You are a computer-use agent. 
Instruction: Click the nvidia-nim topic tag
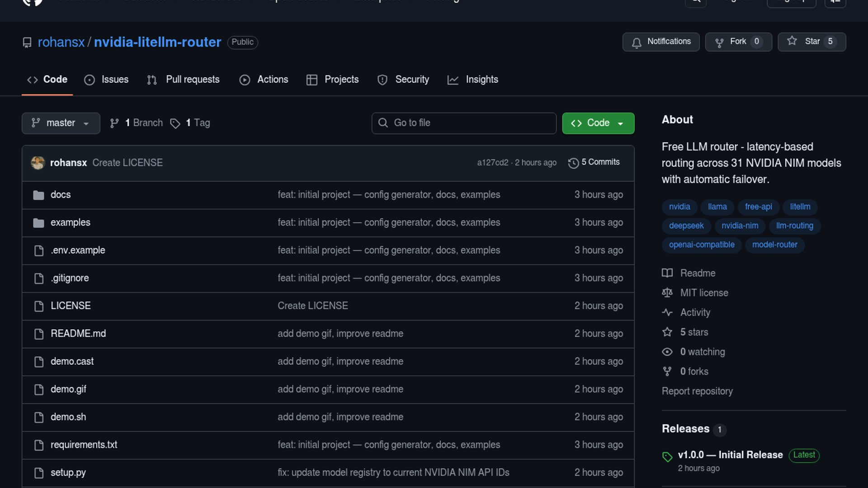740,225
